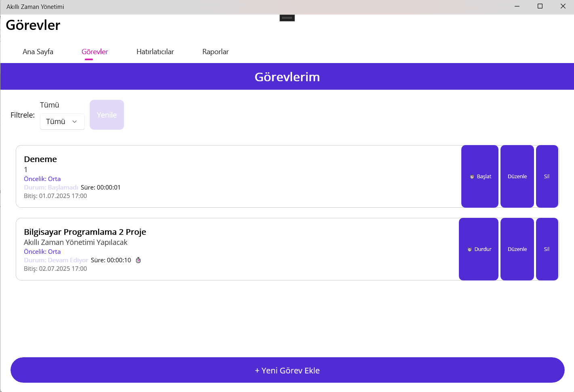The width and height of the screenshot is (574, 392).
Task: Edit the Deneme task via Düzenle
Action: click(x=517, y=177)
